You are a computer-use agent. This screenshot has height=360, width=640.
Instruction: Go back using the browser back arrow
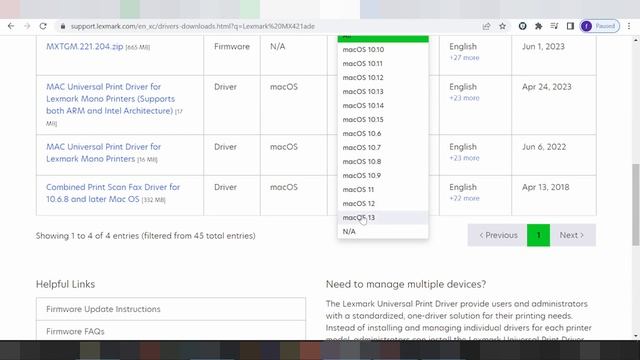(11, 26)
